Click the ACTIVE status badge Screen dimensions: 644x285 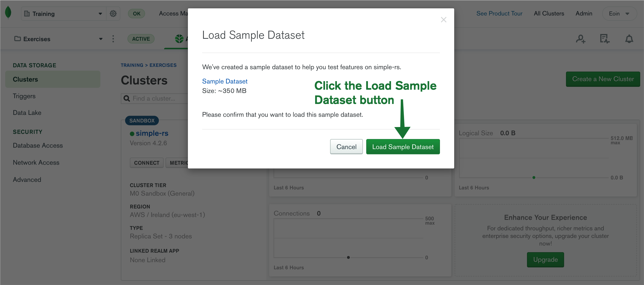[x=141, y=39]
